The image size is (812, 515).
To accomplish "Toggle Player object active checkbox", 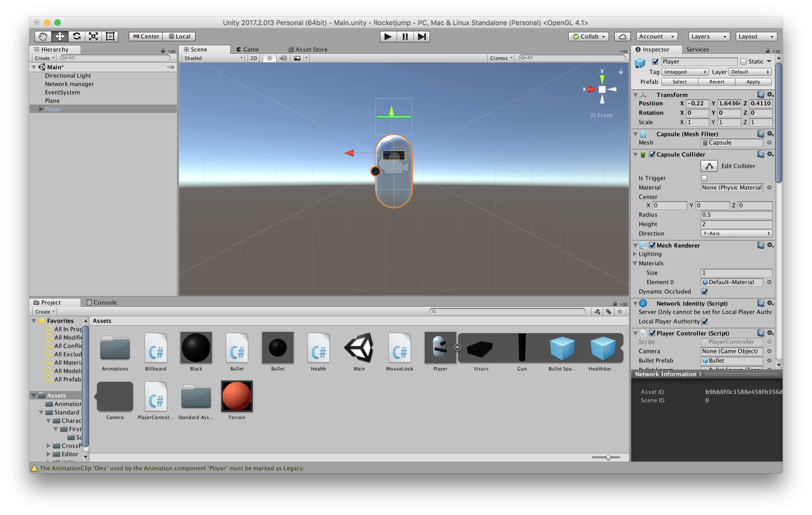I will click(656, 62).
